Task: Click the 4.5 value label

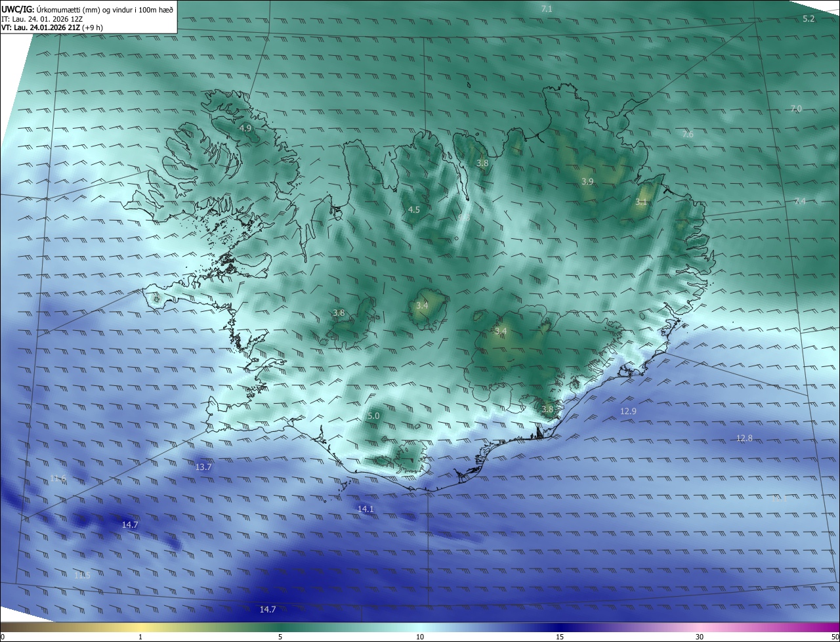Action: click(414, 209)
